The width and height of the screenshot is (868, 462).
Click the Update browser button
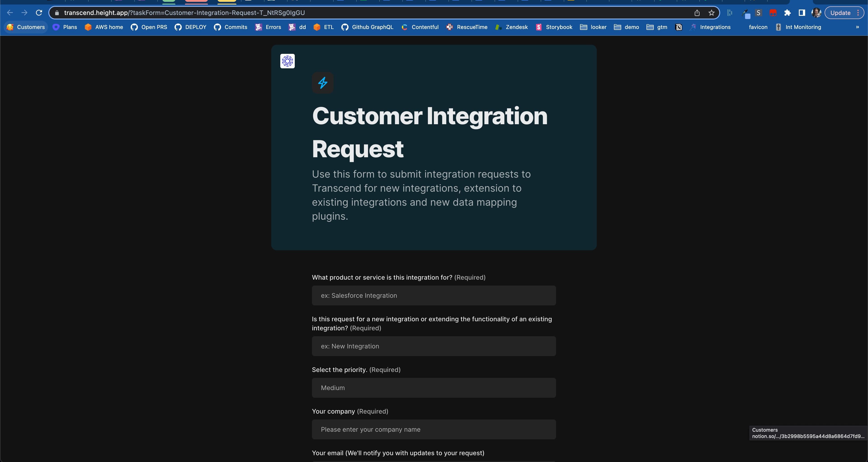coord(840,13)
